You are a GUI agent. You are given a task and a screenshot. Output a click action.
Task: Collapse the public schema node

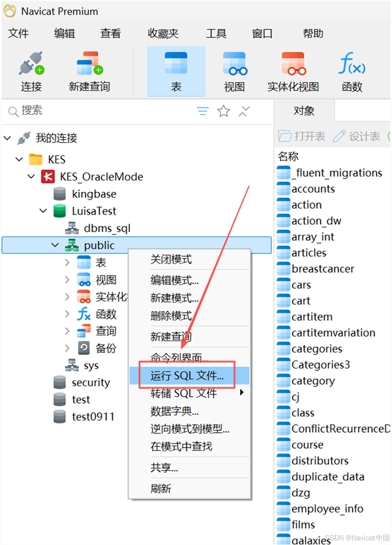55,246
